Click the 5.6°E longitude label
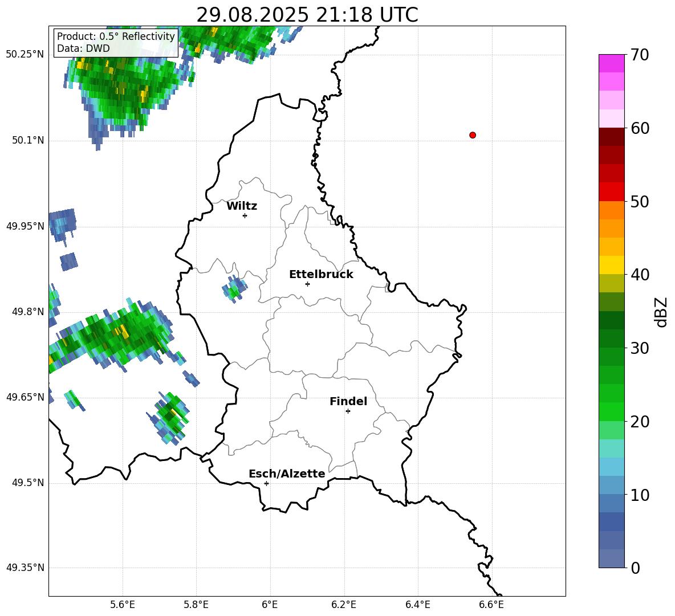This screenshot has height=616, width=675. pos(123,605)
